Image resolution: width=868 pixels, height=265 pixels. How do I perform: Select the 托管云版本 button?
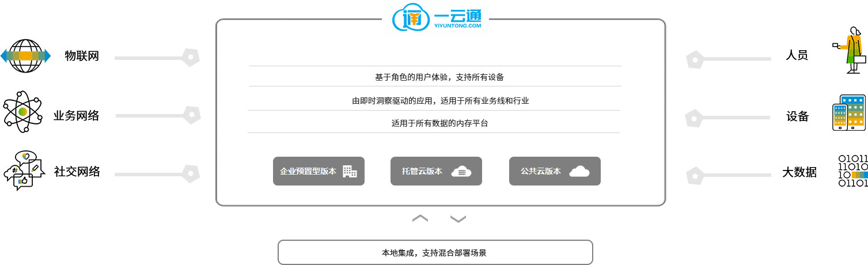[436, 171]
